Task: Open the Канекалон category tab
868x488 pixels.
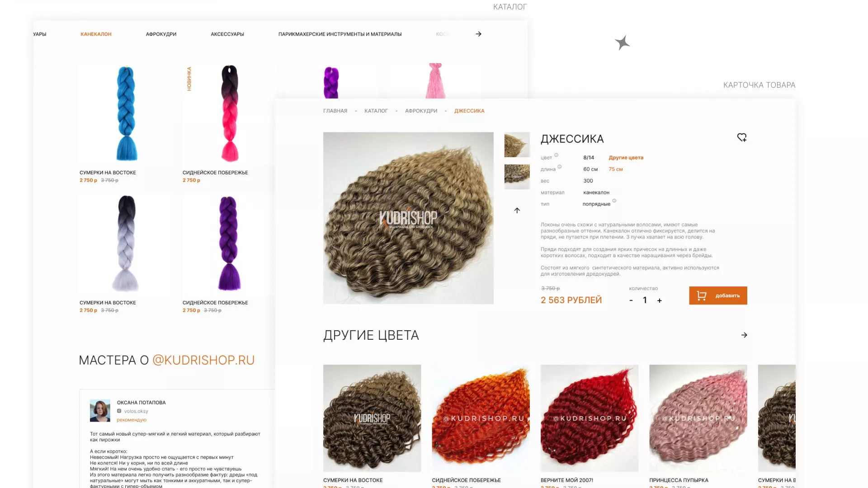Action: (x=96, y=34)
